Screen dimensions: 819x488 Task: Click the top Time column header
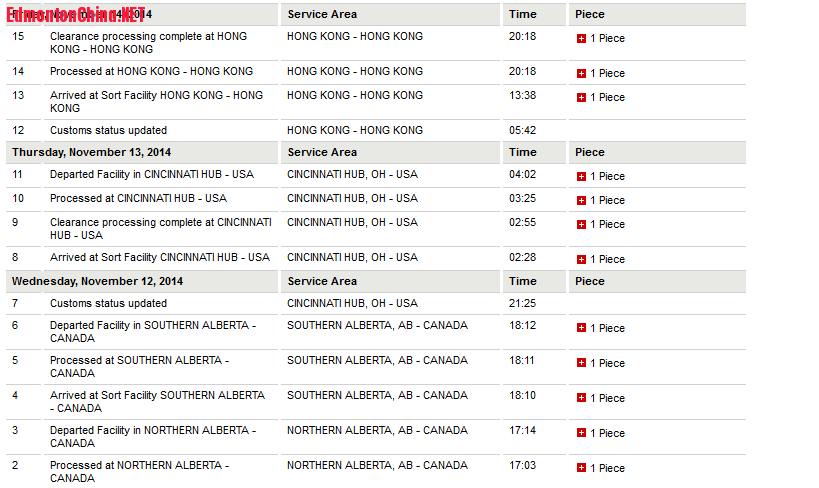pos(522,14)
